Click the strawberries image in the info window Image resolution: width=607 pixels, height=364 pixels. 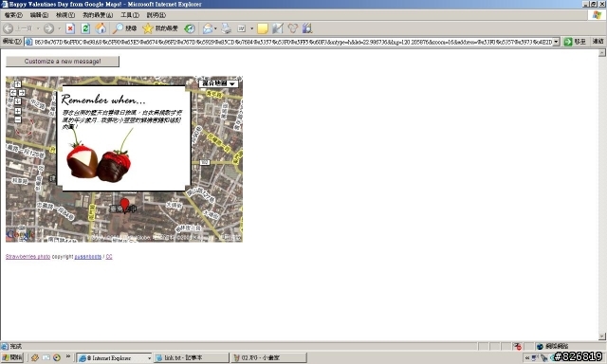(99, 156)
